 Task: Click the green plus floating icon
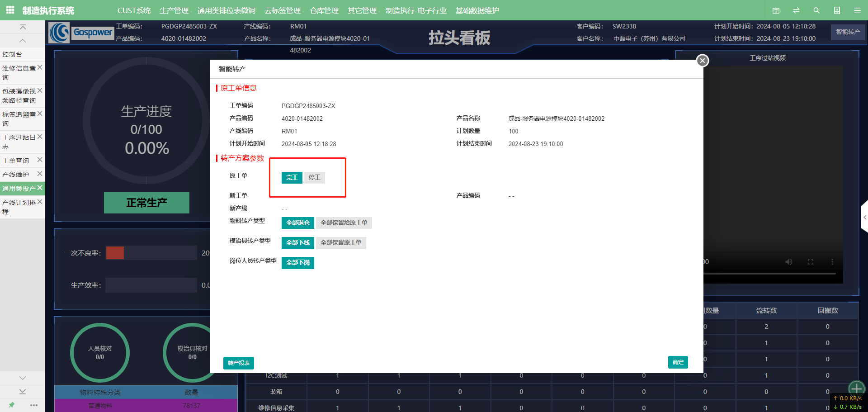(856, 388)
